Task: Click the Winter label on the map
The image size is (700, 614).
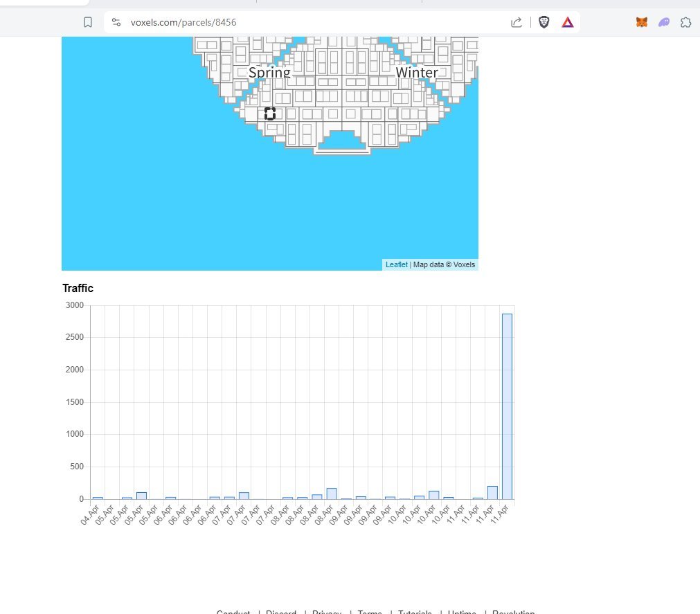Action: (x=417, y=72)
